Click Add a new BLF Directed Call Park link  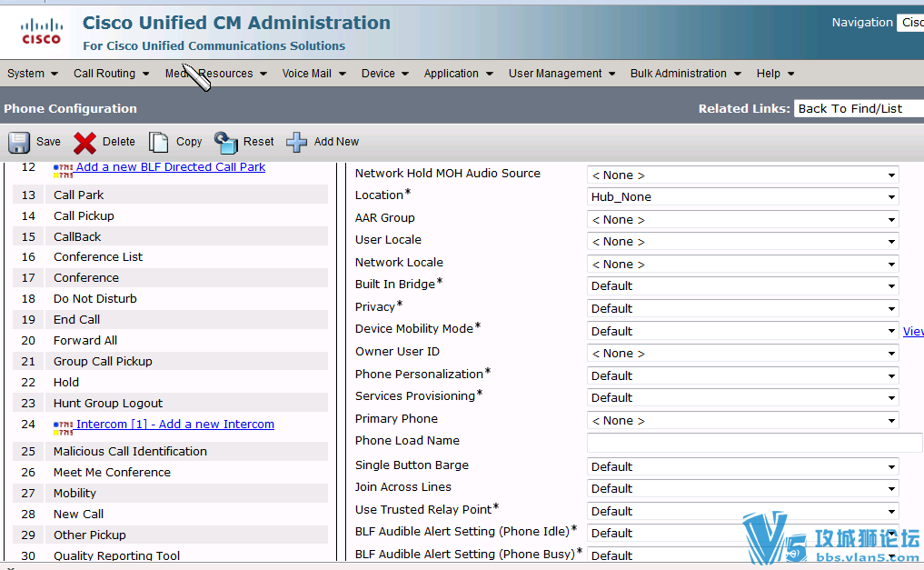point(171,167)
